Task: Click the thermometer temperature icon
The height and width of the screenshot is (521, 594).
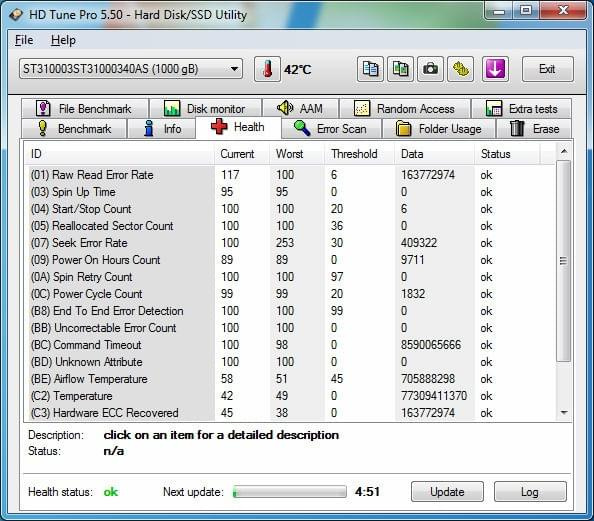Action: (267, 69)
